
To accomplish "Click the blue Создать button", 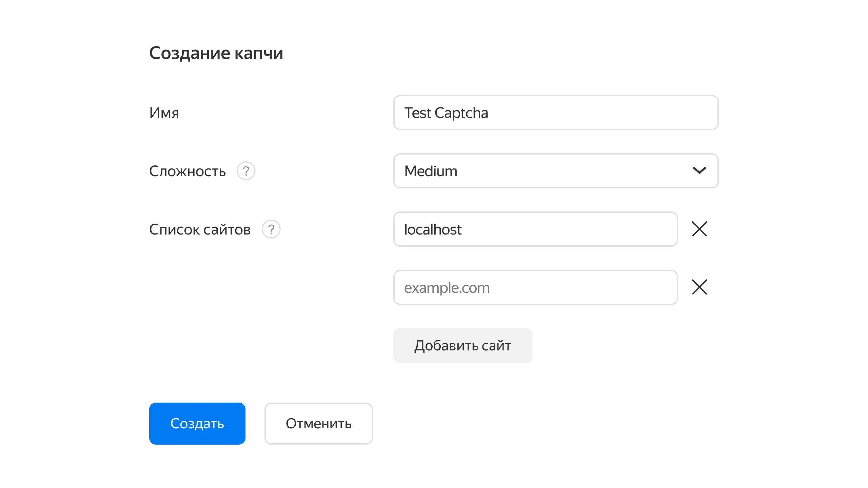I will click(197, 424).
